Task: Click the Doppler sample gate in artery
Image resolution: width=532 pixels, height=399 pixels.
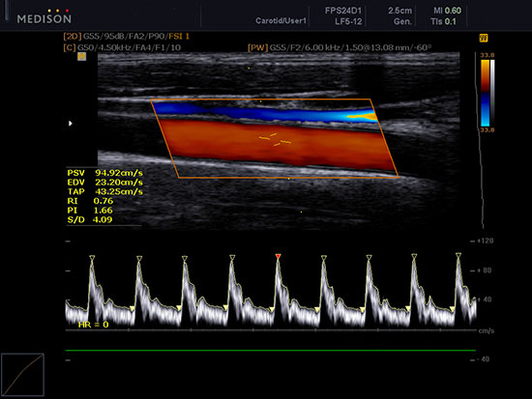Action: pyautogui.click(x=275, y=140)
